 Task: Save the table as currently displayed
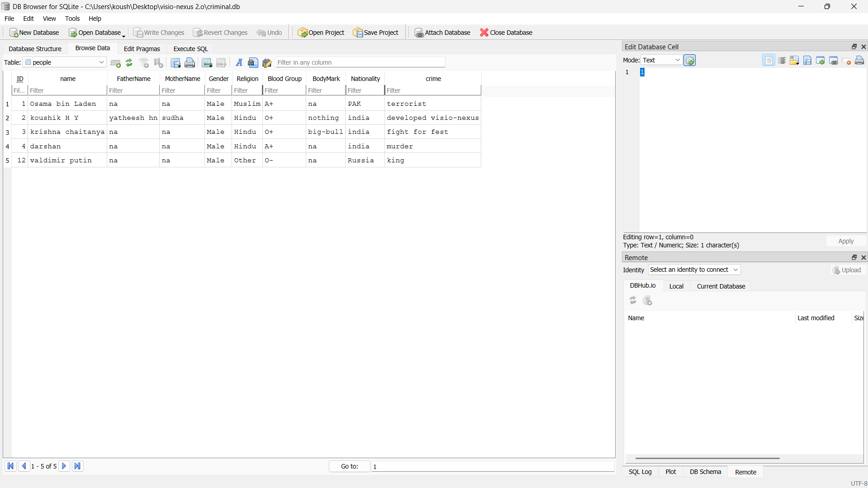[175, 63]
